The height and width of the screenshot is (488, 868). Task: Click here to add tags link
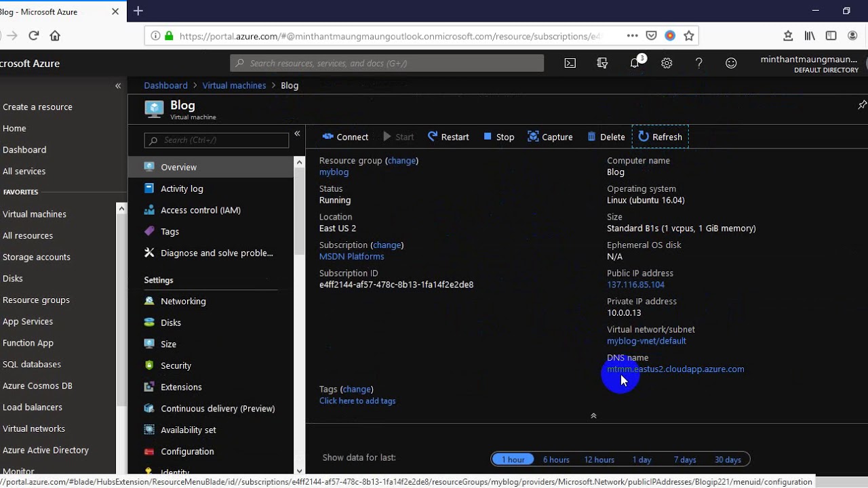(x=357, y=401)
